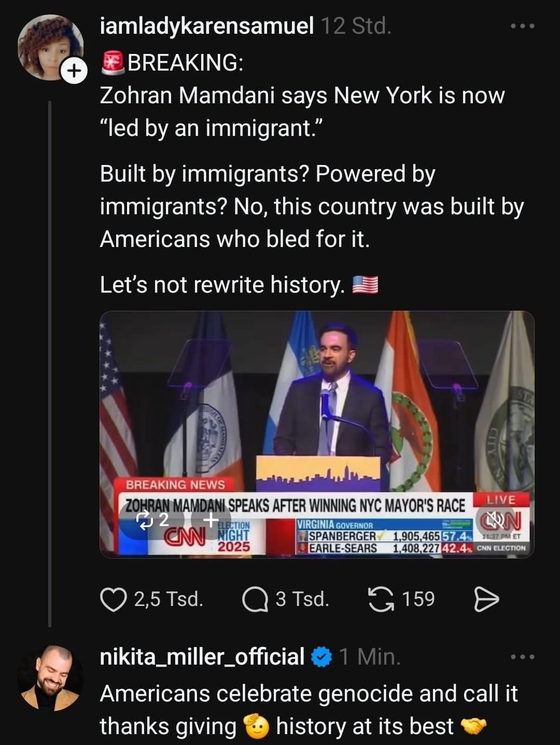Open iamladykarensamuel's profile from username
560x745 pixels.
point(206,26)
